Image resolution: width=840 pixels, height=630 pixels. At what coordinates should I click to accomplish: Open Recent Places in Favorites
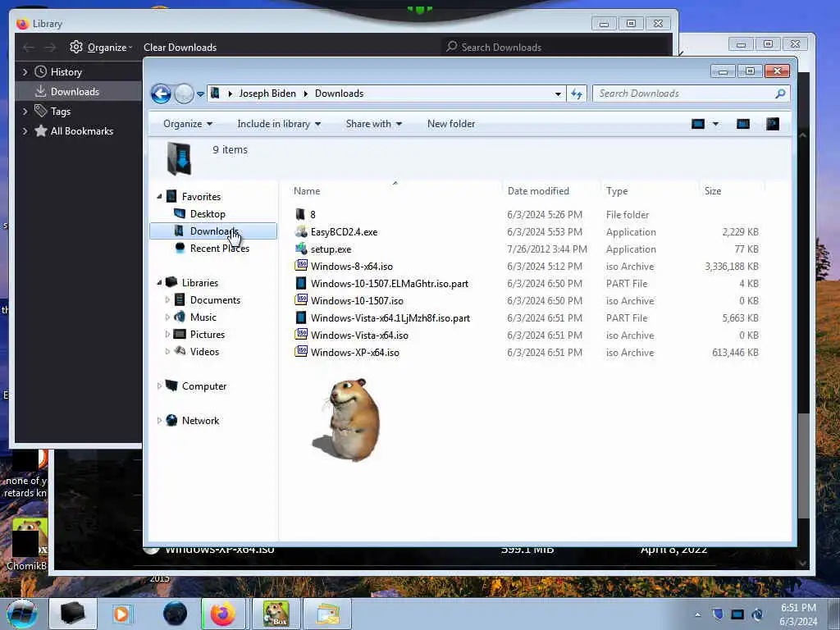coord(219,249)
